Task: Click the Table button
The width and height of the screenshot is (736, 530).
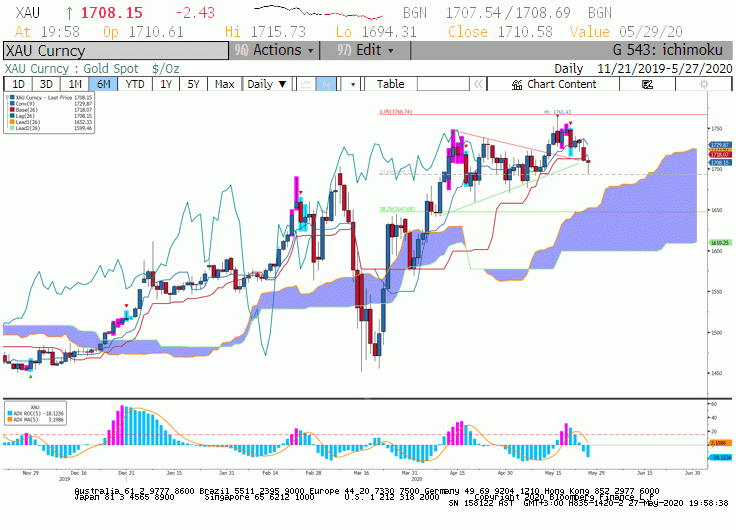Action: pyautogui.click(x=390, y=84)
